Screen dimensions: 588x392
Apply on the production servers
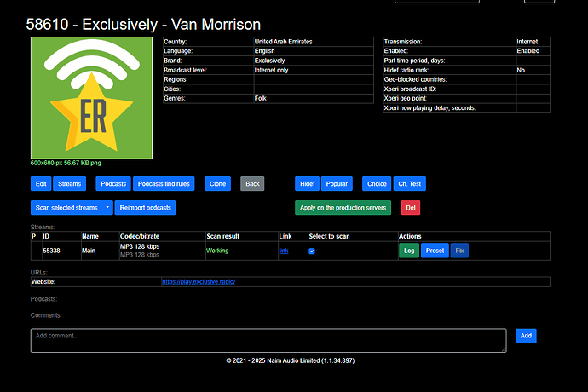coord(343,208)
